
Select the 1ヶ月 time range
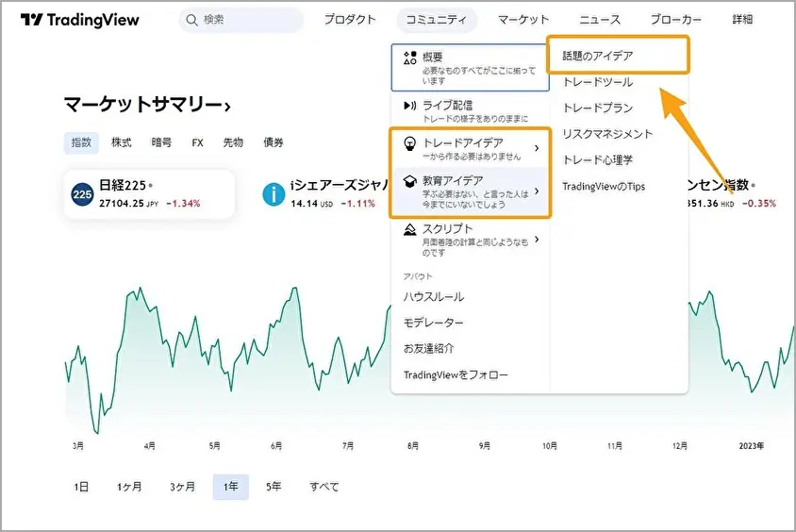click(129, 487)
